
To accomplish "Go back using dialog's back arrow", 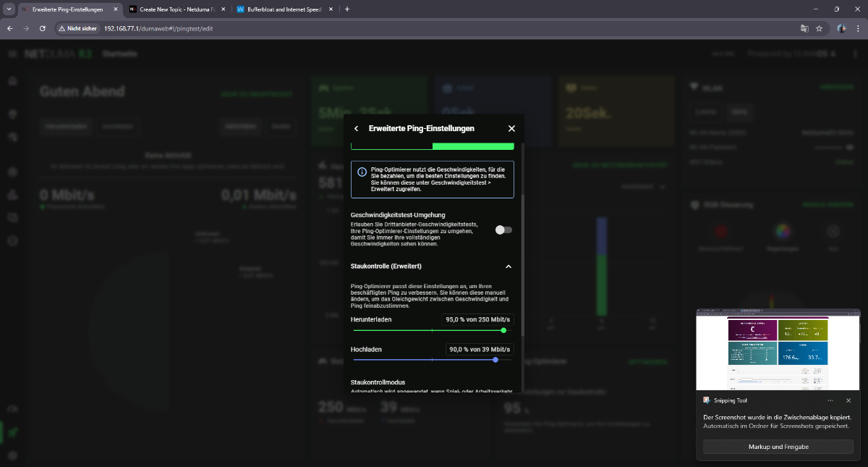I will (x=356, y=129).
